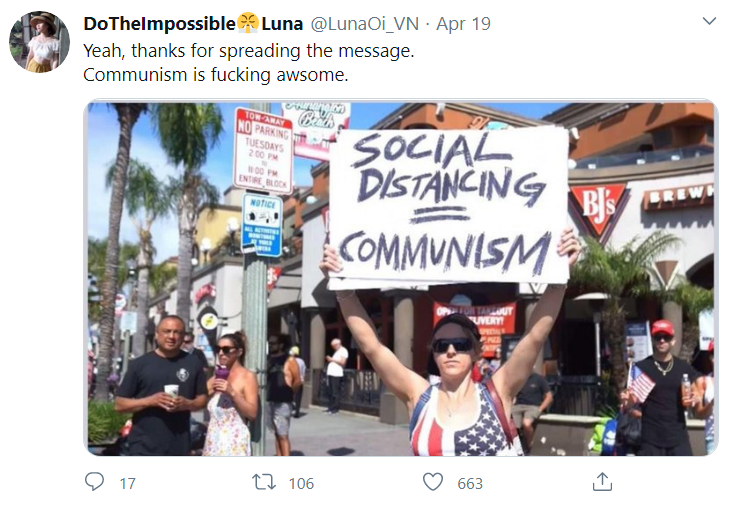Open the attached protest photo

pos(401,278)
